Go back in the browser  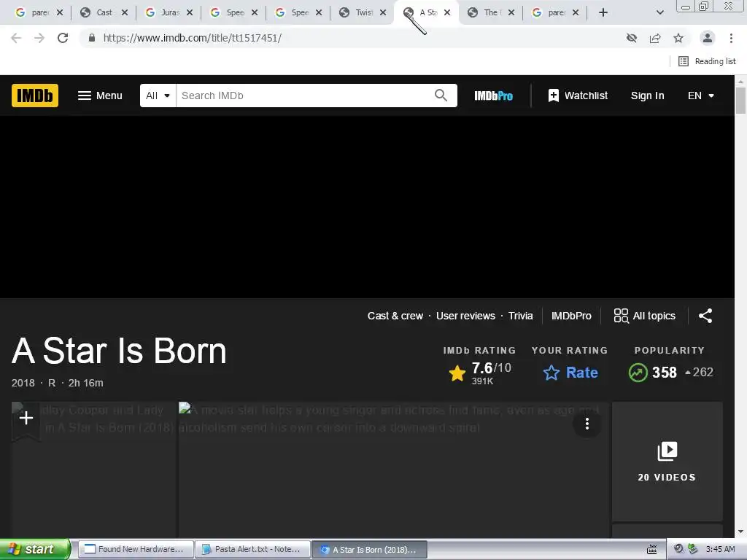pos(16,38)
